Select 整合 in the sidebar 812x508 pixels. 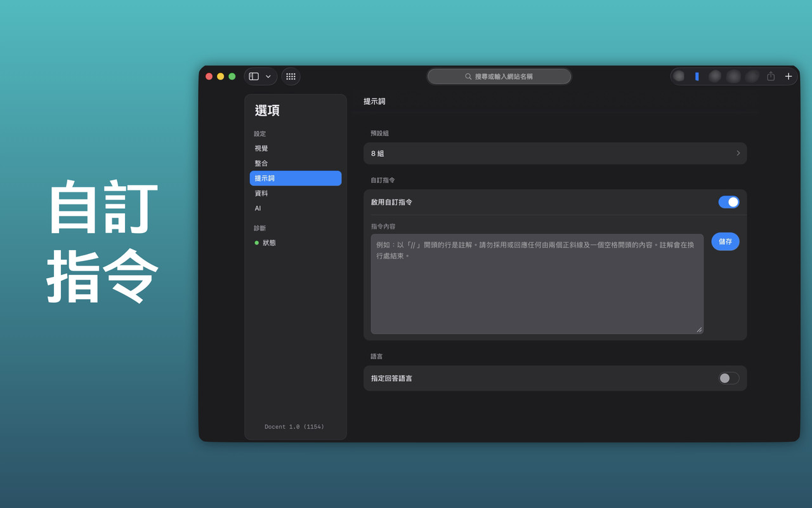coord(296,163)
